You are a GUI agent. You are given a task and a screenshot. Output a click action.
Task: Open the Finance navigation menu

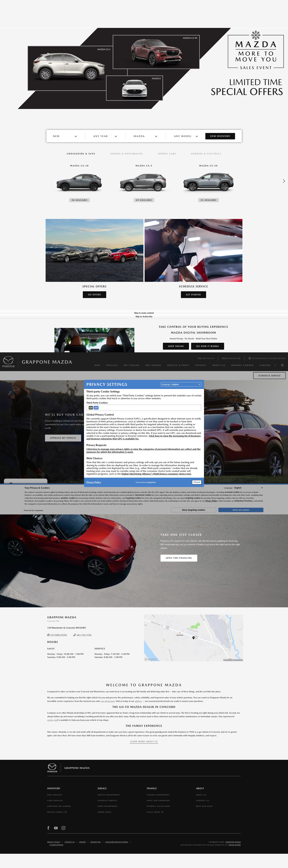tap(201, 365)
